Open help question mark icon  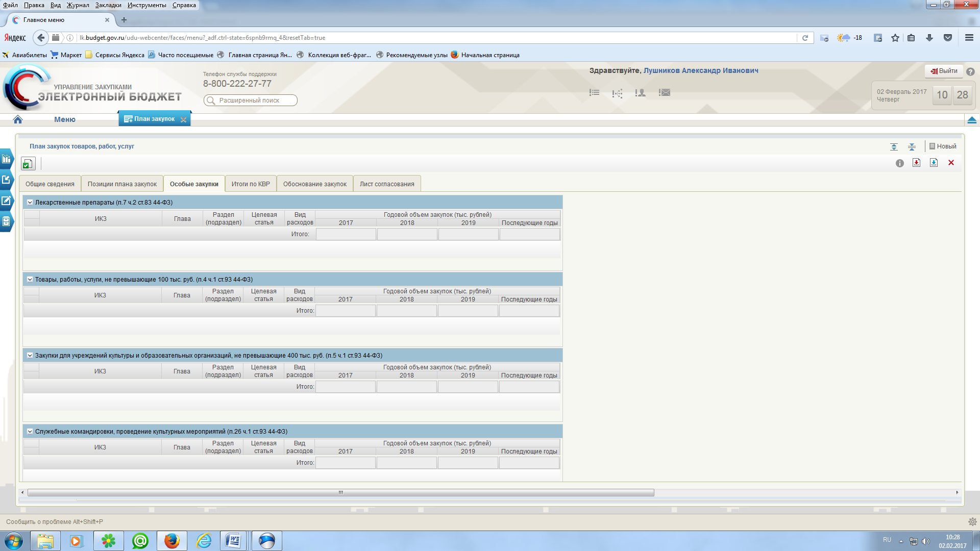pos(970,72)
